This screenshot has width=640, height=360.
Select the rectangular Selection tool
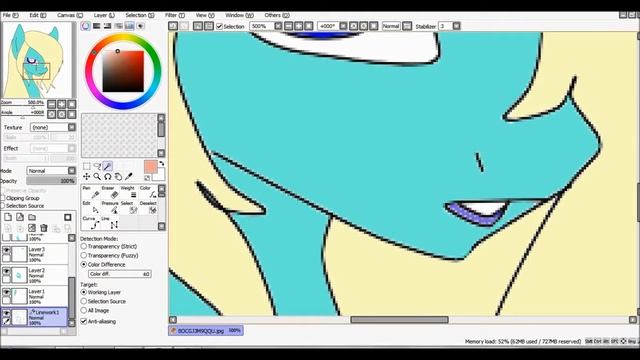(x=87, y=166)
